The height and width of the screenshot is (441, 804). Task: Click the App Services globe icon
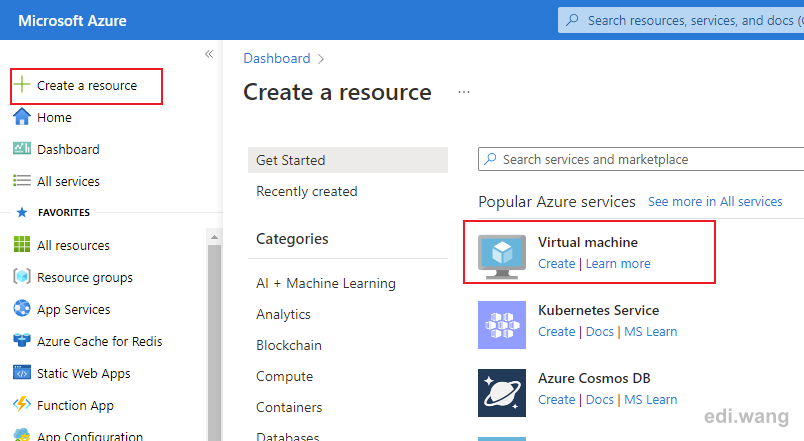point(22,309)
